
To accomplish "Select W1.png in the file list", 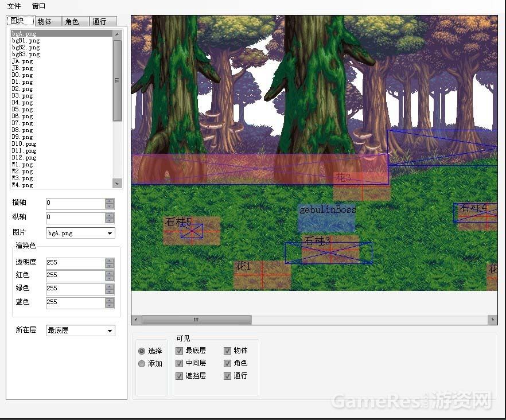I will [x=22, y=165].
